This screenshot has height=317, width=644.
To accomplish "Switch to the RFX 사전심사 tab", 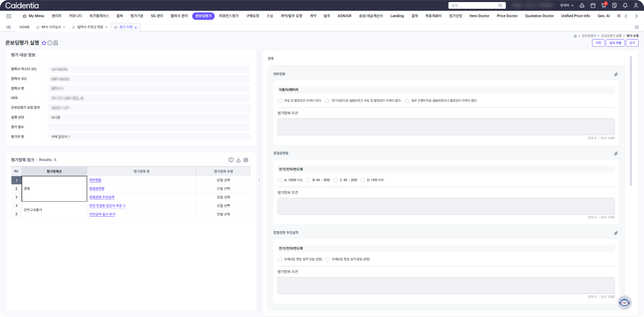I will point(50,27).
